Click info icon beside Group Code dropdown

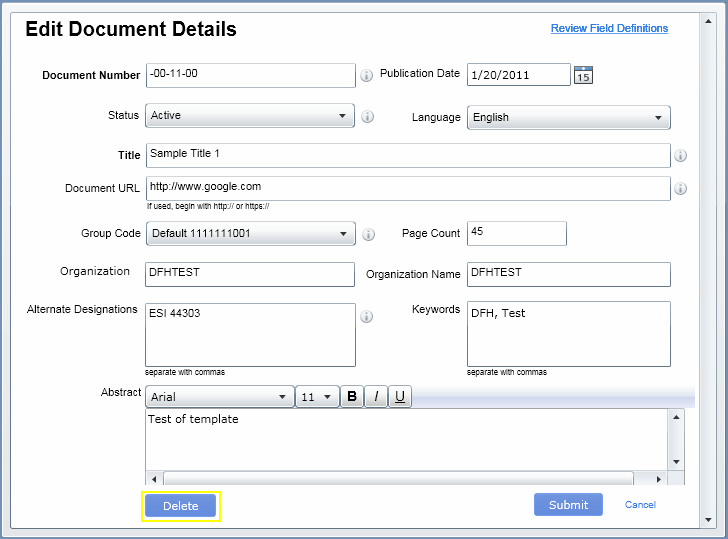367,234
